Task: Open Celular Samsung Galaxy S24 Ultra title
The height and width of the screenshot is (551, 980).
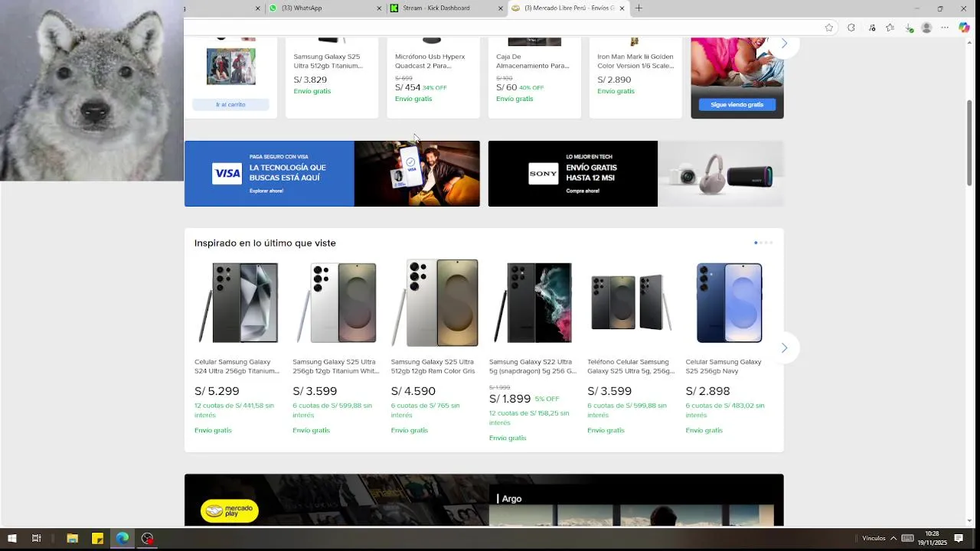Action: pos(237,367)
